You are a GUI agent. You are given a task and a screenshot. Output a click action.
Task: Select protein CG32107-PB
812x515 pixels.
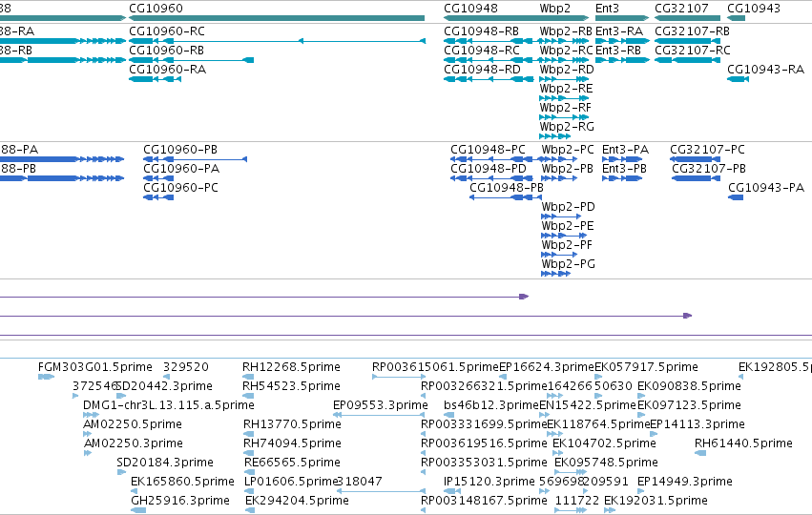[709, 169]
